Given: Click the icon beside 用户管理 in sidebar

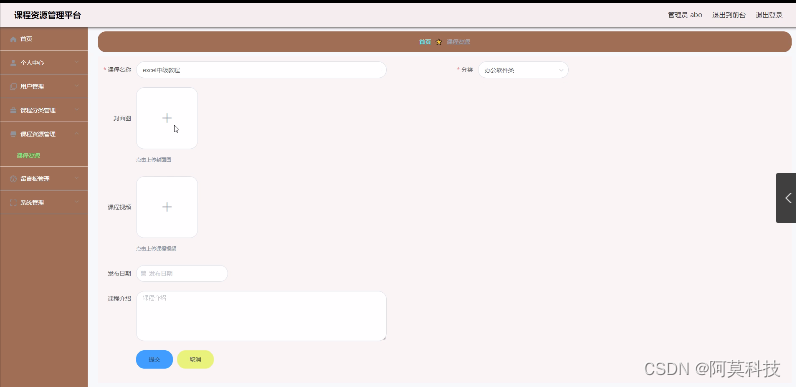Looking at the screenshot, I should [x=13, y=86].
